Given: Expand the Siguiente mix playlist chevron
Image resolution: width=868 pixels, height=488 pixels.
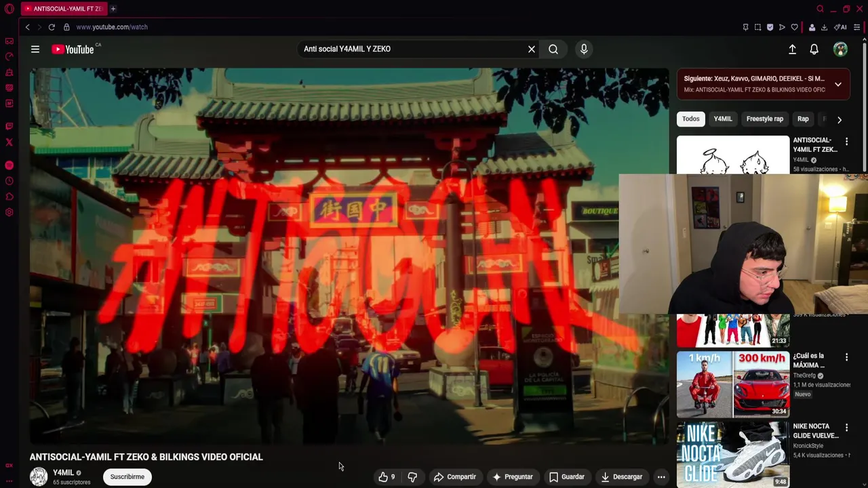Looking at the screenshot, I should [x=838, y=84].
